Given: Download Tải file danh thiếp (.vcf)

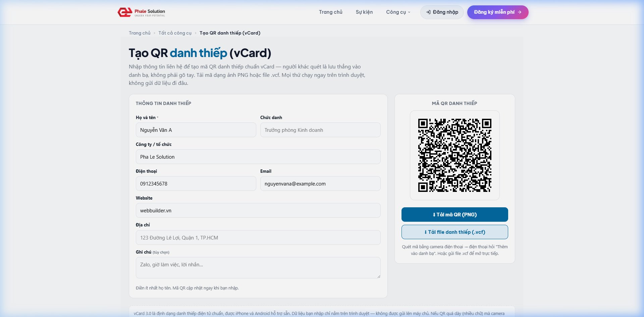Looking at the screenshot, I should click(454, 232).
